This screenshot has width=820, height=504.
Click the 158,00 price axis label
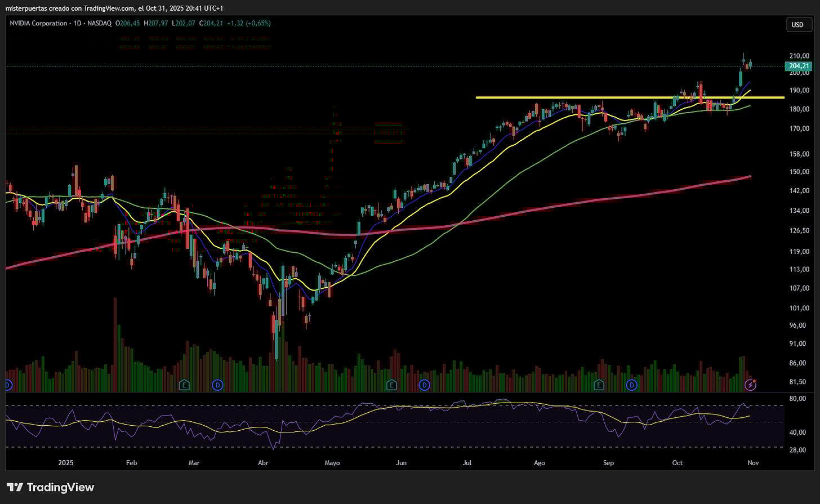(x=800, y=154)
